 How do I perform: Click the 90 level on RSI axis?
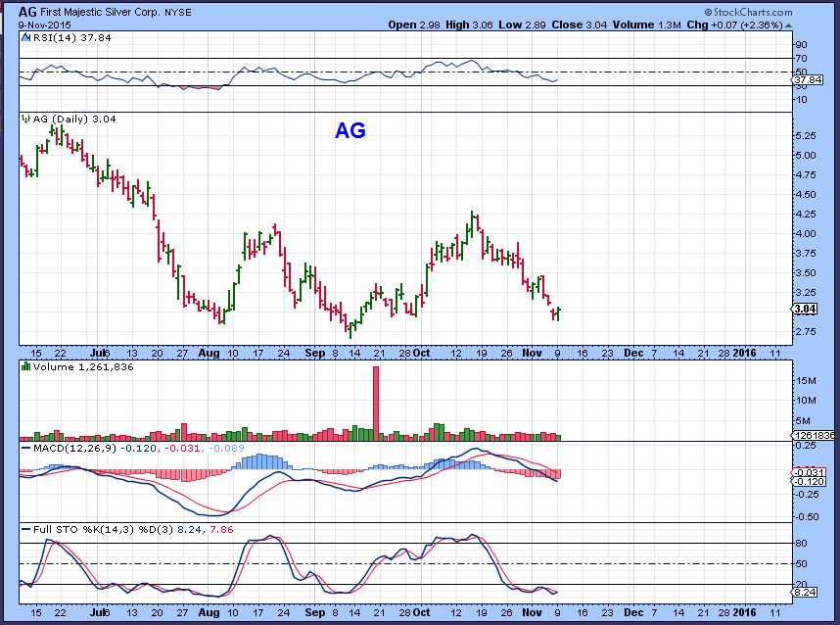[802, 45]
